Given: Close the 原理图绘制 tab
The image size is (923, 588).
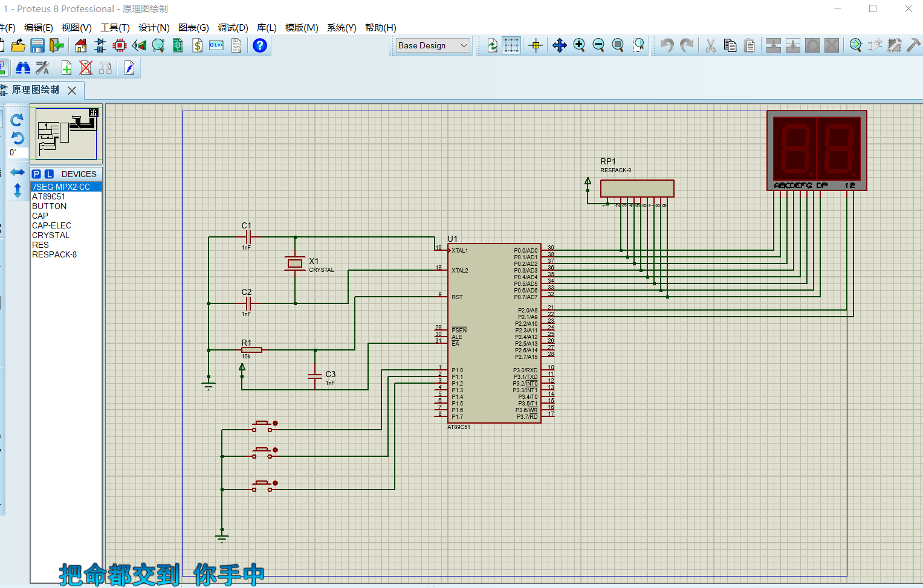Looking at the screenshot, I should click(x=72, y=91).
